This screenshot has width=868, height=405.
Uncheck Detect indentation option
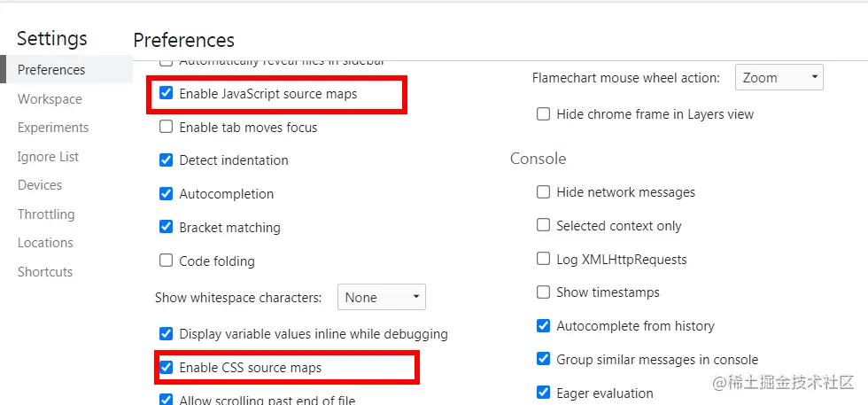166,160
